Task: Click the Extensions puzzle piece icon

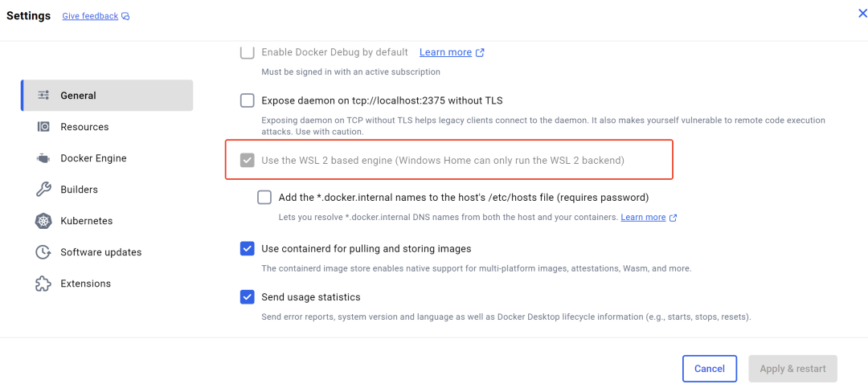Action: [43, 284]
